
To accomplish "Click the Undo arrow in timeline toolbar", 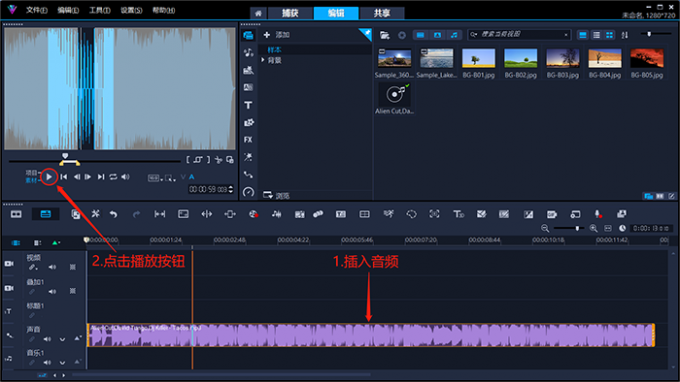I will click(x=114, y=214).
